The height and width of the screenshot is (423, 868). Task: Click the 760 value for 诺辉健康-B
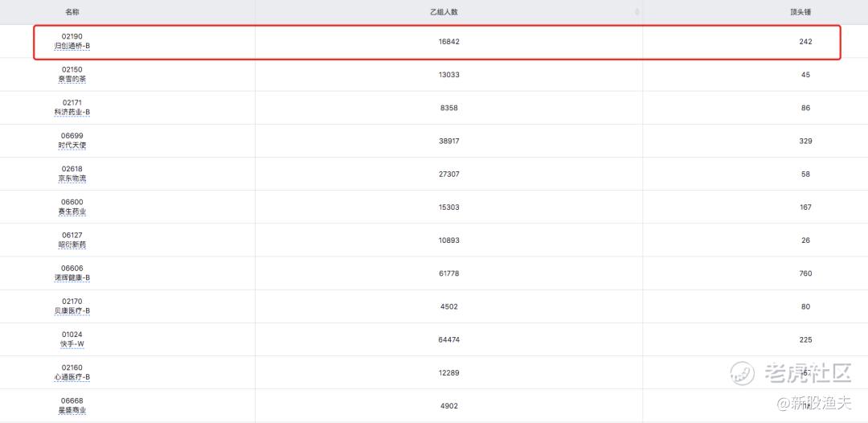(805, 273)
